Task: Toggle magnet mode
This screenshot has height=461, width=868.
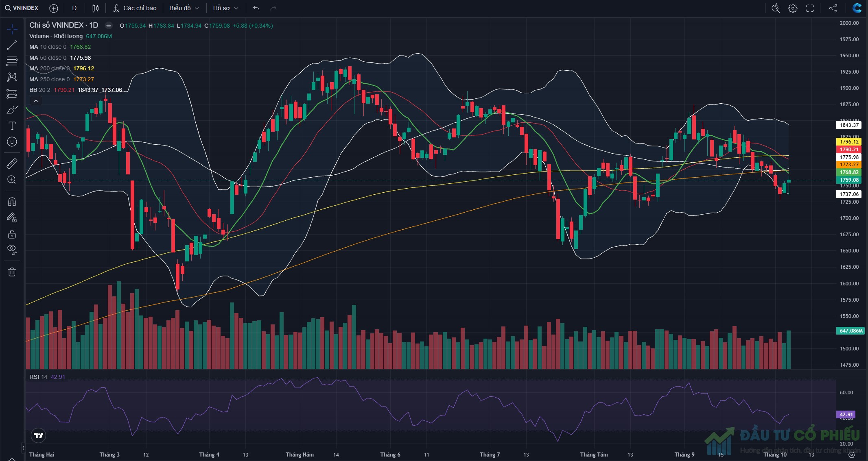Action: point(12,202)
